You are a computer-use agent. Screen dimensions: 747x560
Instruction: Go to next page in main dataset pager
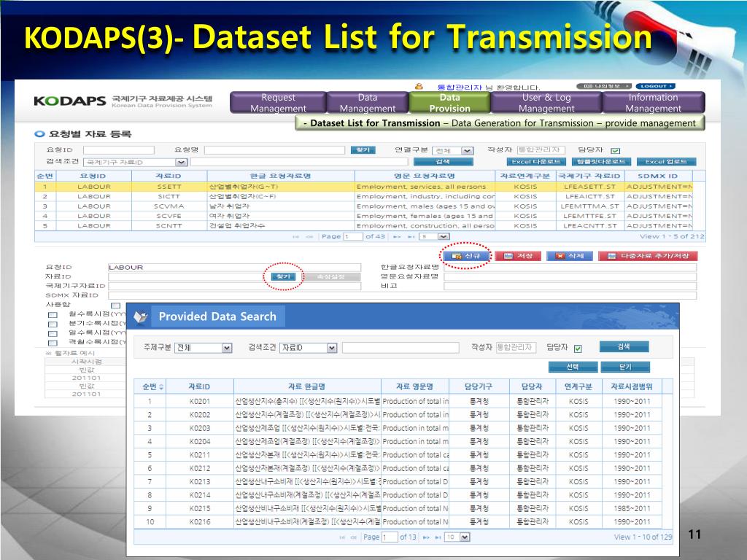[x=396, y=237]
